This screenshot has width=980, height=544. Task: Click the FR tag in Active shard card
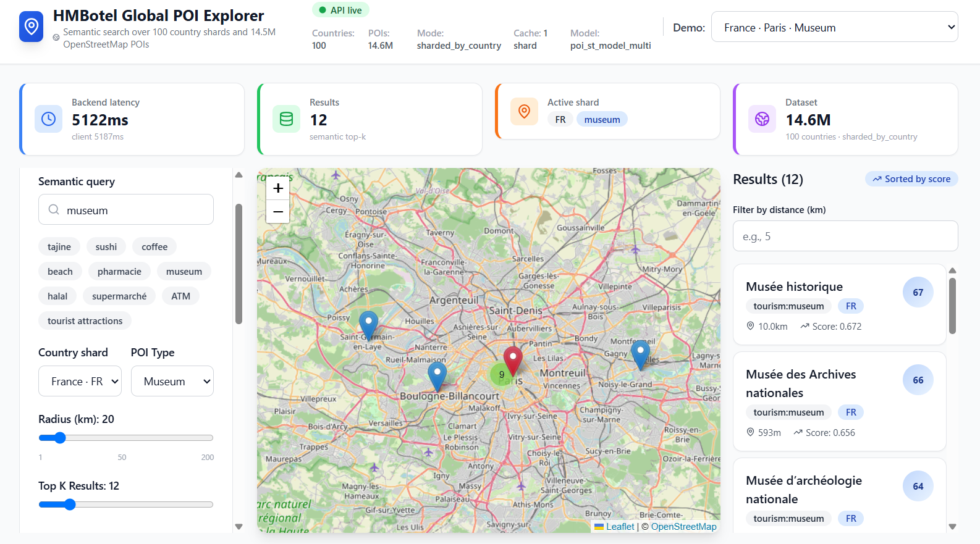point(560,119)
